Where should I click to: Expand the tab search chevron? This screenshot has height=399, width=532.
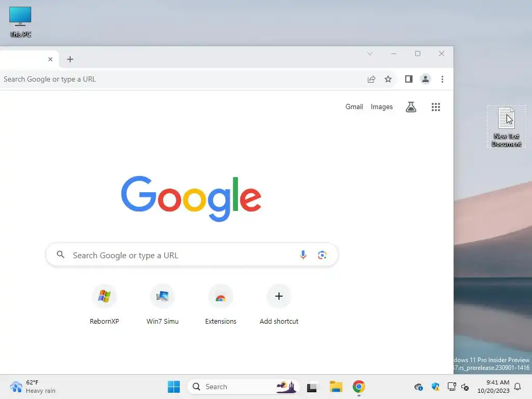370,54
